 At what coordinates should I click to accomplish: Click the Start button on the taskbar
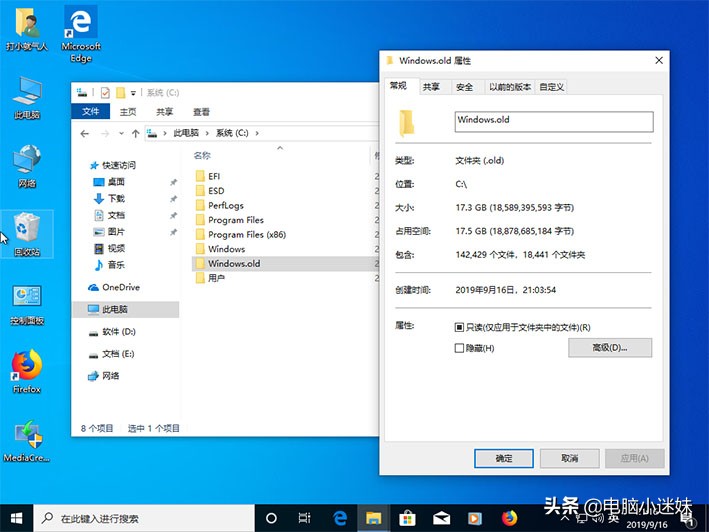tap(16, 518)
